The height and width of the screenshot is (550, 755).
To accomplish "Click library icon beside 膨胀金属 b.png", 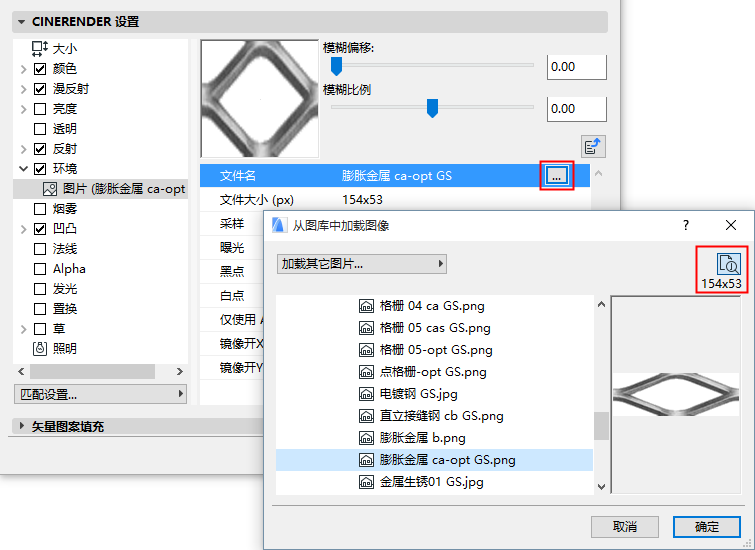I will click(366, 438).
